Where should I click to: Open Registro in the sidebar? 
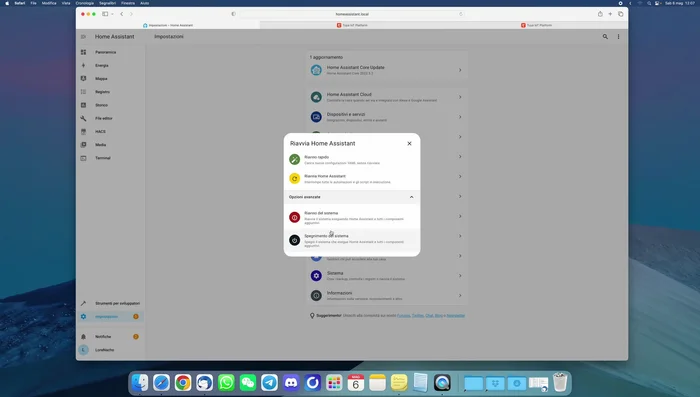coord(111,92)
